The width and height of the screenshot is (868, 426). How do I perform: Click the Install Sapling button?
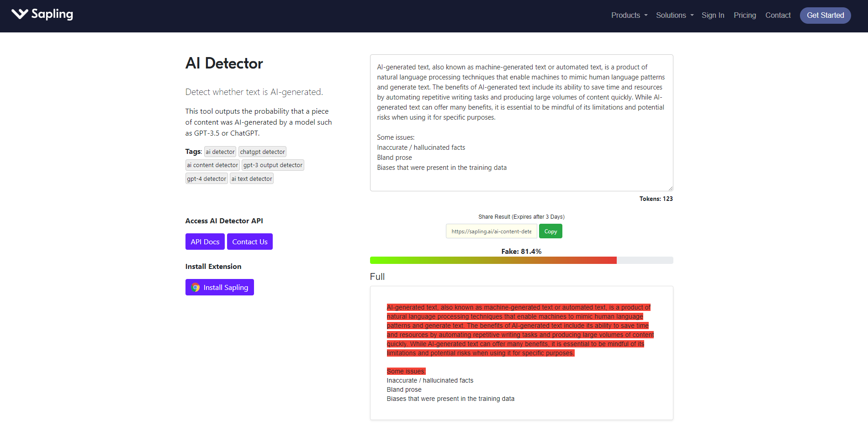[220, 287]
